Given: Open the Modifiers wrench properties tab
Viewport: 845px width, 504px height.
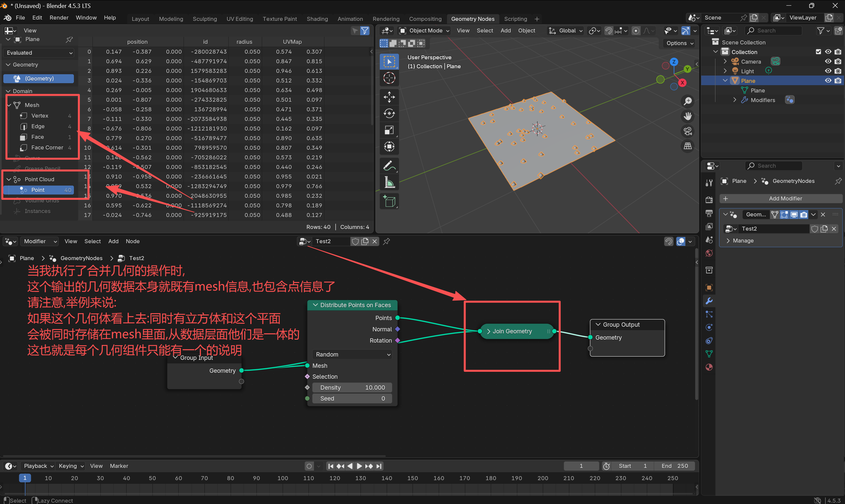Looking at the screenshot, I should point(709,301).
